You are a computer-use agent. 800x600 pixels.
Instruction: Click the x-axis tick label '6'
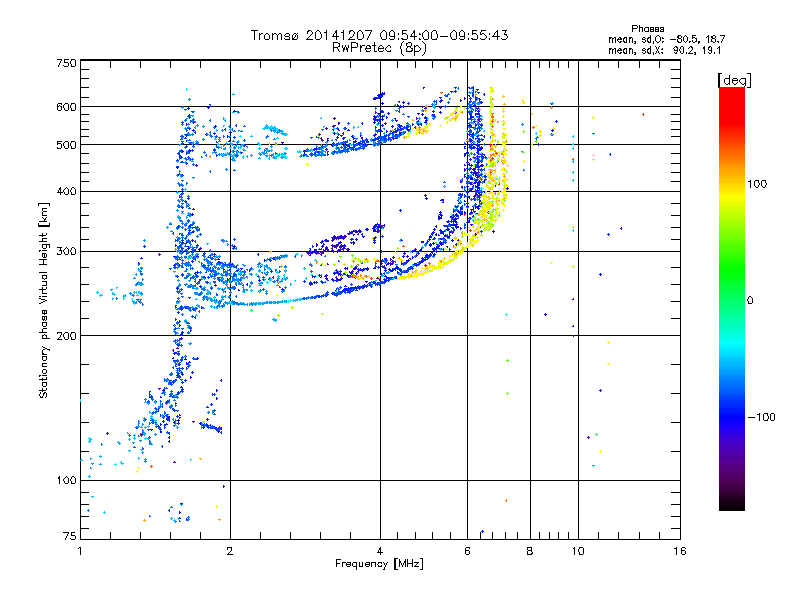[467, 551]
